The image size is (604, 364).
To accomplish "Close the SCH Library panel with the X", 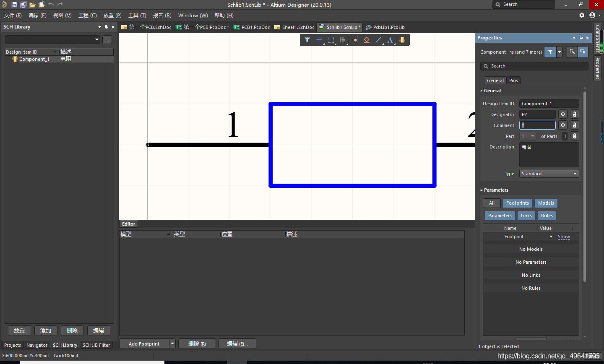I will pos(113,27).
